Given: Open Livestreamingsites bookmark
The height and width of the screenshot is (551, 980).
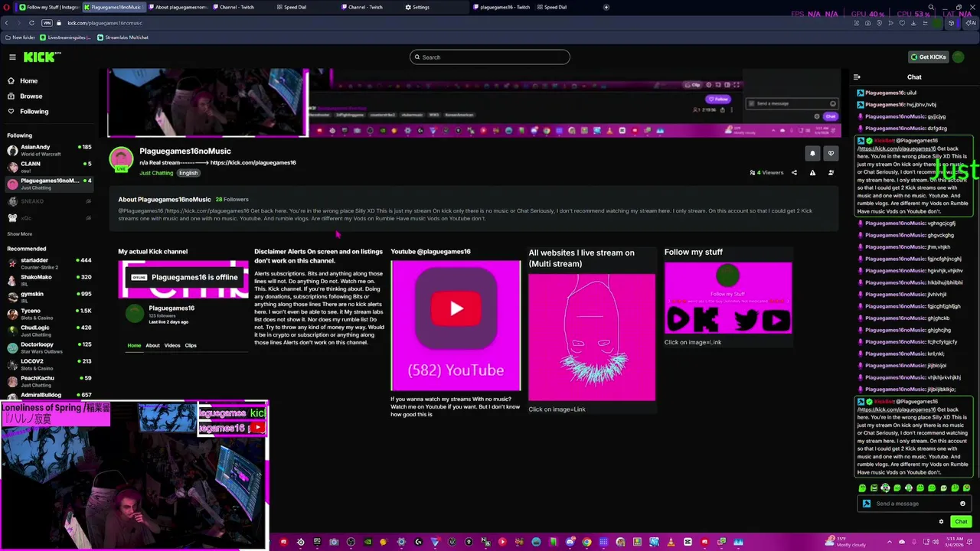Looking at the screenshot, I should [66, 37].
